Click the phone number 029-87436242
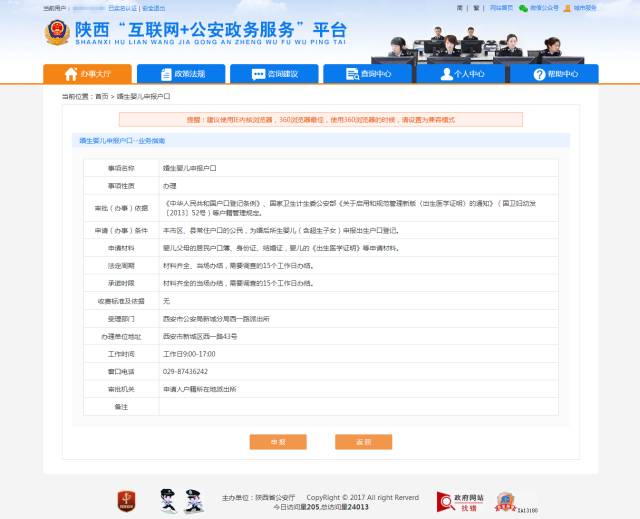This screenshot has height=519, width=640. pos(185,371)
